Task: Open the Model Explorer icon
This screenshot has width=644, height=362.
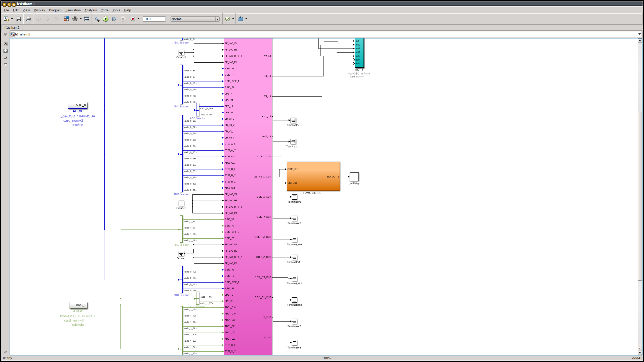Action: (87, 19)
